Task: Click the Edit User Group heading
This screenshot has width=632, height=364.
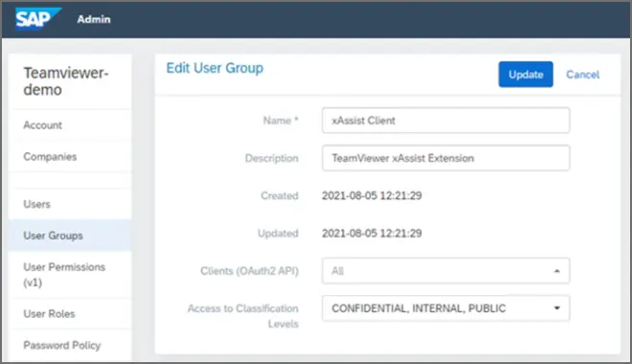Action: click(215, 68)
